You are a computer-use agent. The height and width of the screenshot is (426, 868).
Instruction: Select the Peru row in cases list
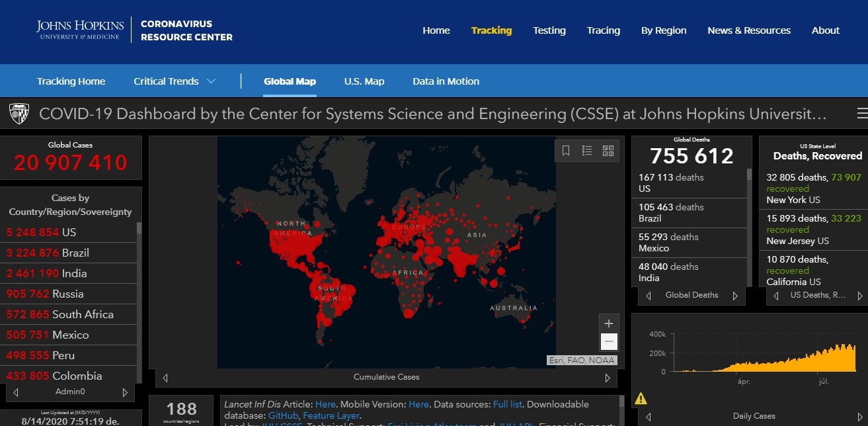(69, 355)
